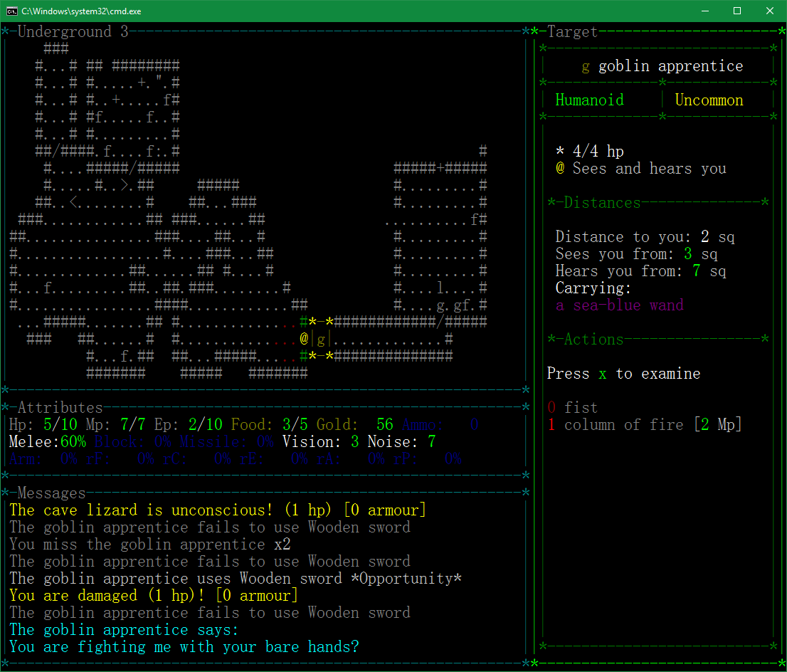This screenshot has width=787, height=672.
Task: Click 'Distance to you: 2 sq'
Action: pyautogui.click(x=645, y=236)
